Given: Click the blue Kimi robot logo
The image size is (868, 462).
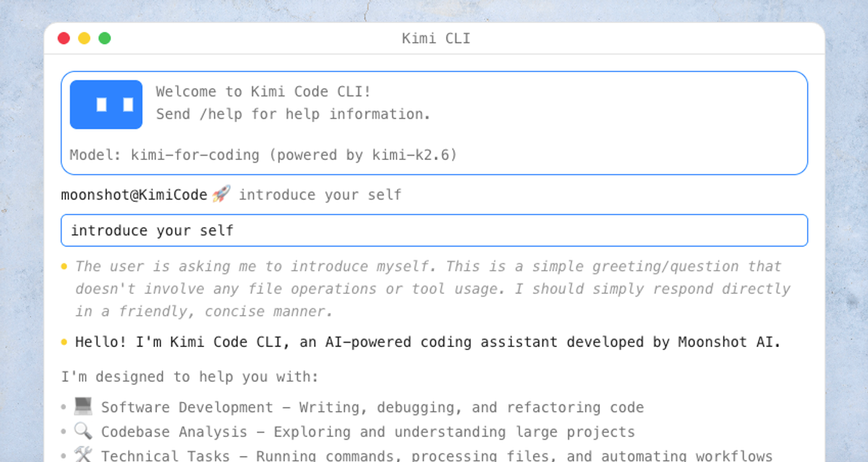Looking at the screenshot, I should pos(106,105).
